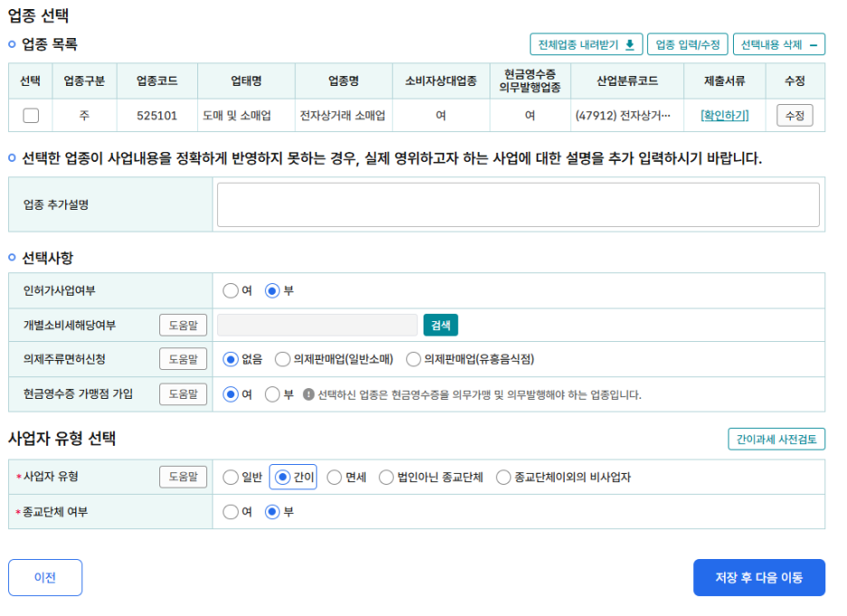847x616 pixels.
Task: Click the 전체업종 내려받기 download button
Action: (585, 44)
